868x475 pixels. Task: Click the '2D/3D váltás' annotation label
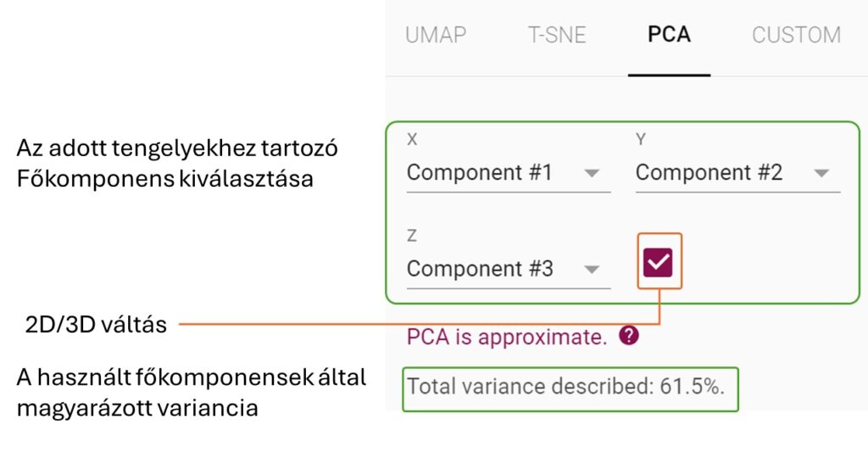coord(96,325)
